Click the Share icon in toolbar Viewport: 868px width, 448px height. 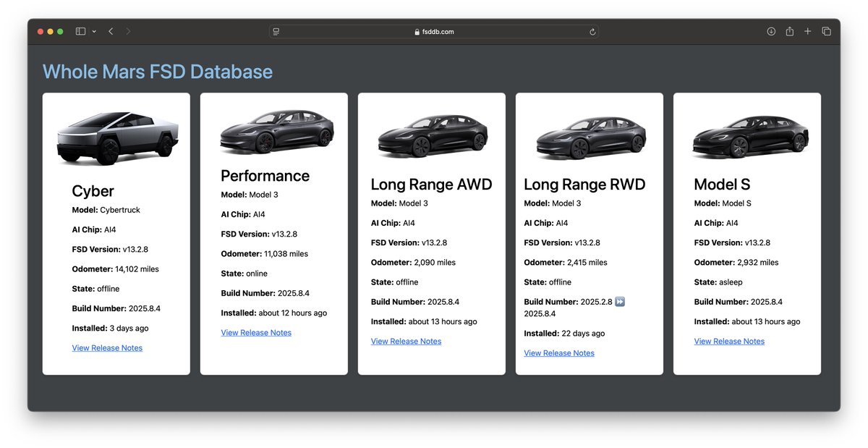(789, 32)
